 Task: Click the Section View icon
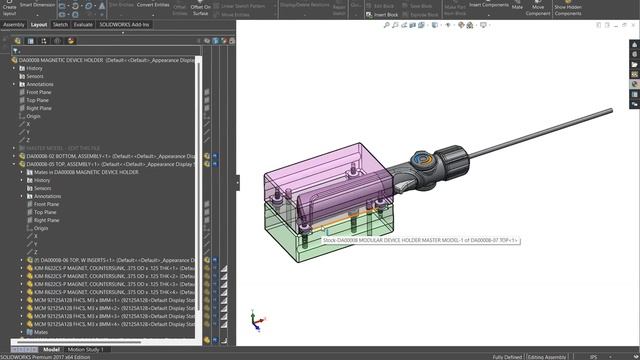[413, 25]
